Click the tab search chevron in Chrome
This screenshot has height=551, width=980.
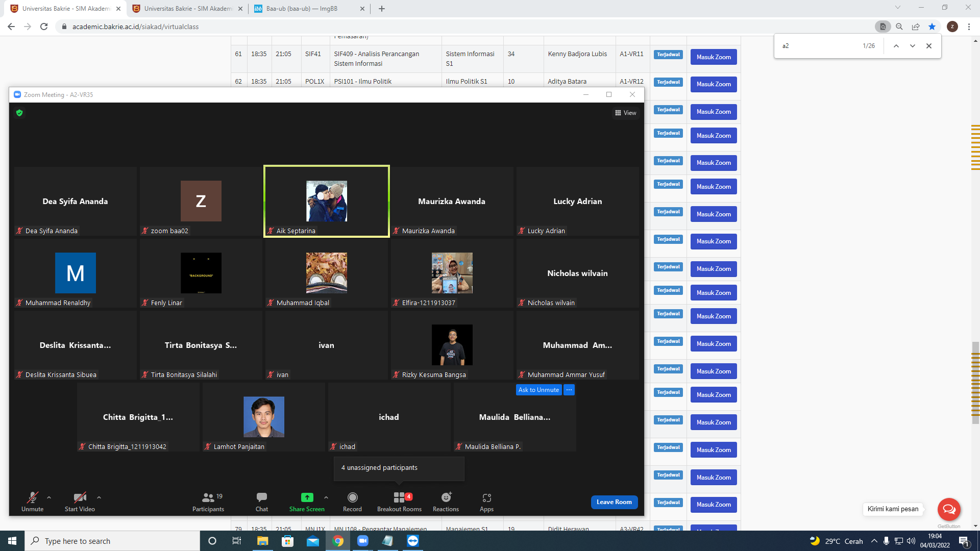coord(898,8)
